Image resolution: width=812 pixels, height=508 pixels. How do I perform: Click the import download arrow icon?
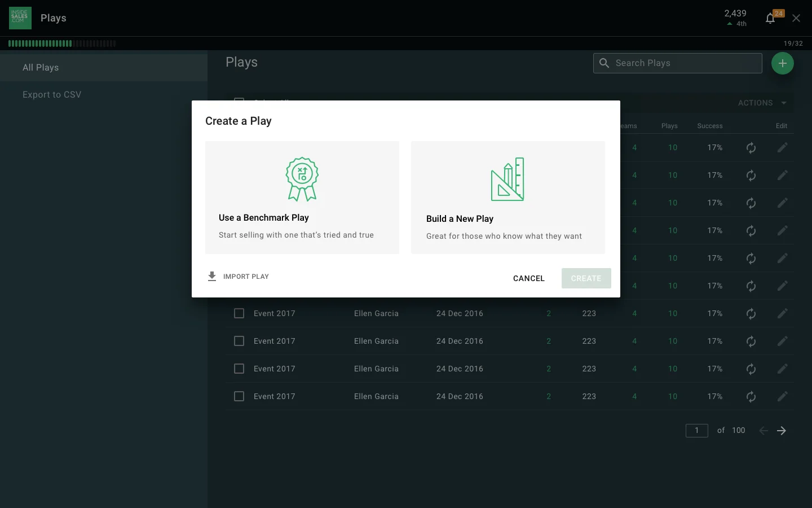(x=212, y=277)
